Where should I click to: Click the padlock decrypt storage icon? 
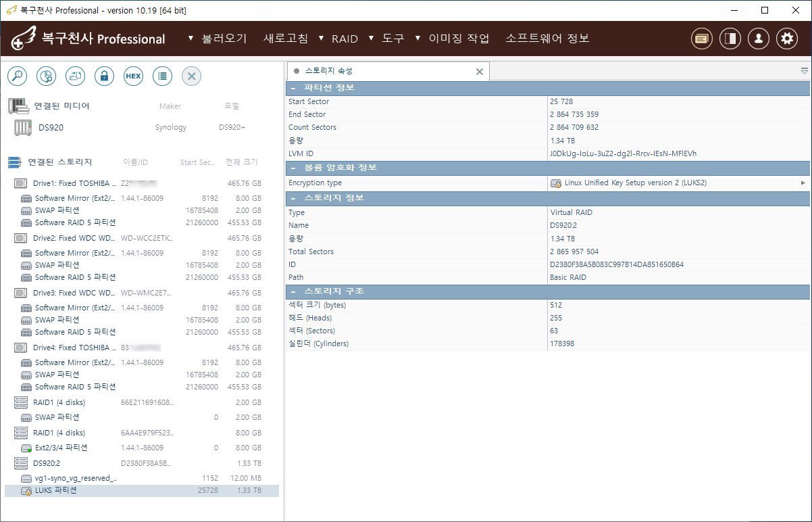tap(104, 76)
